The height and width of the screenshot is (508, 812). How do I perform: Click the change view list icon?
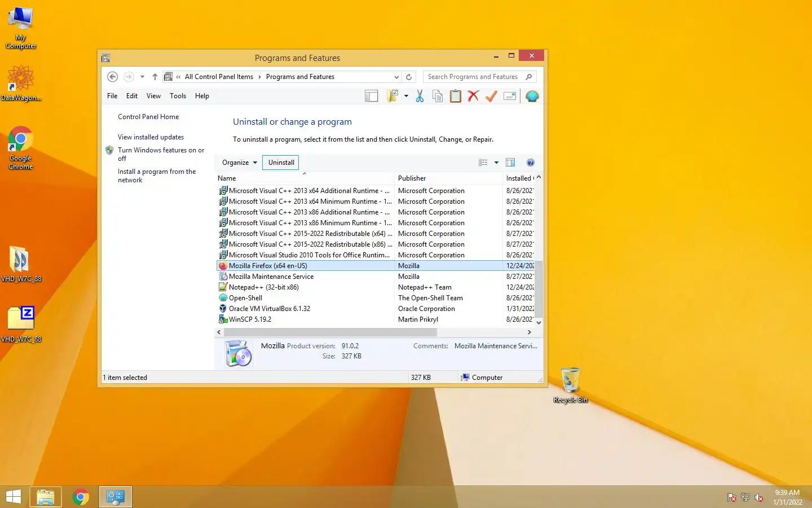click(x=483, y=163)
